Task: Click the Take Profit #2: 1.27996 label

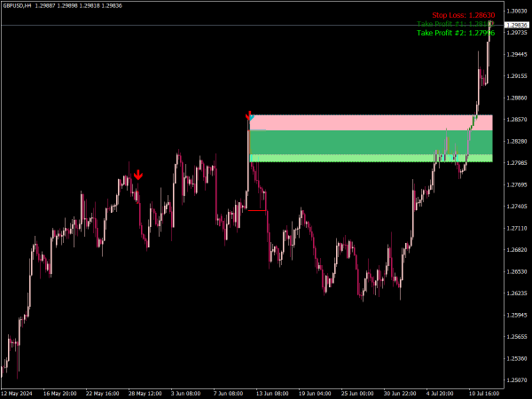Action: pyautogui.click(x=456, y=33)
